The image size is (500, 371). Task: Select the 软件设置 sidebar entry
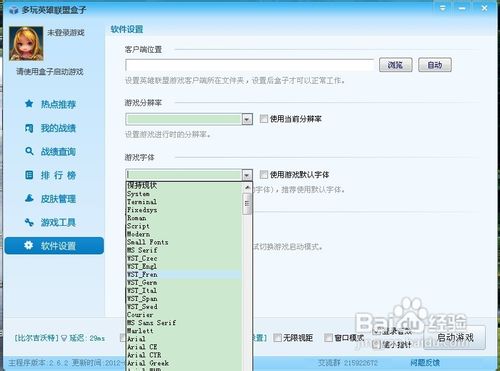pyautogui.click(x=54, y=246)
